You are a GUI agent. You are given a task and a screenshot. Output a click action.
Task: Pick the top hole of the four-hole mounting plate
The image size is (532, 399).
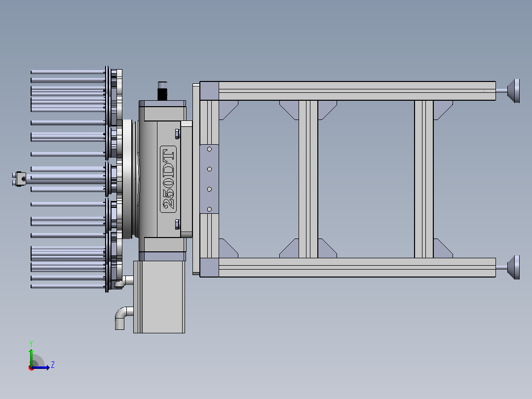pyautogui.click(x=209, y=149)
